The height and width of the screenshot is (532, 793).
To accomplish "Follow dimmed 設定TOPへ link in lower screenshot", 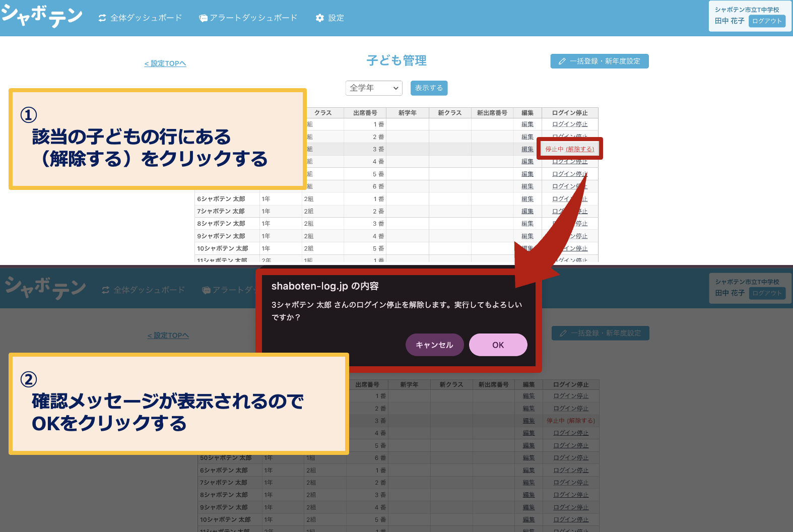I will [168, 336].
